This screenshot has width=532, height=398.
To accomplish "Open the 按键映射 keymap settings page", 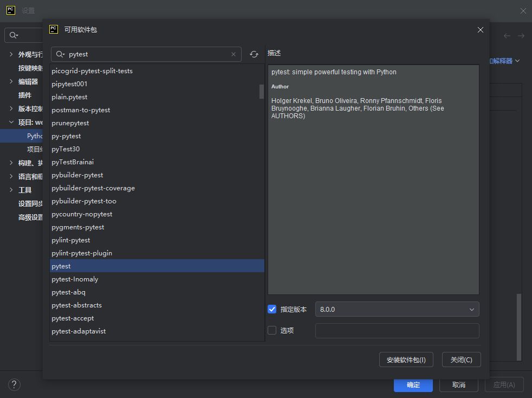I will (30, 68).
